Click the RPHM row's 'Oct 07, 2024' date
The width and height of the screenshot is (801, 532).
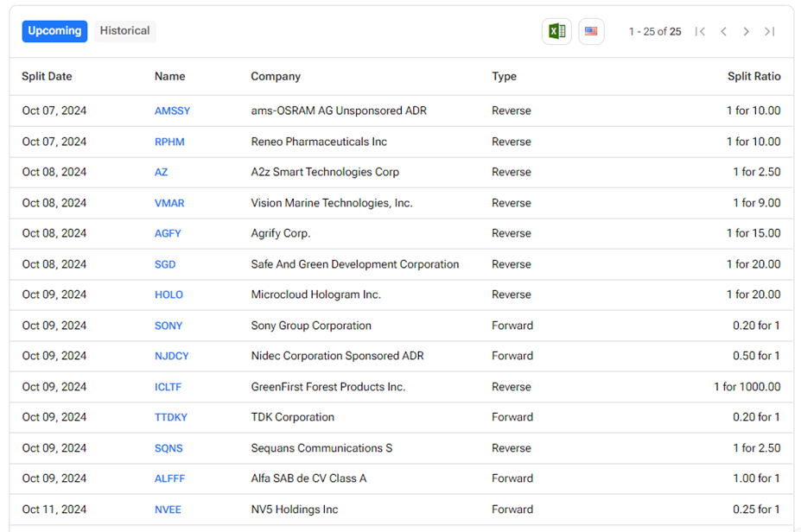click(54, 142)
